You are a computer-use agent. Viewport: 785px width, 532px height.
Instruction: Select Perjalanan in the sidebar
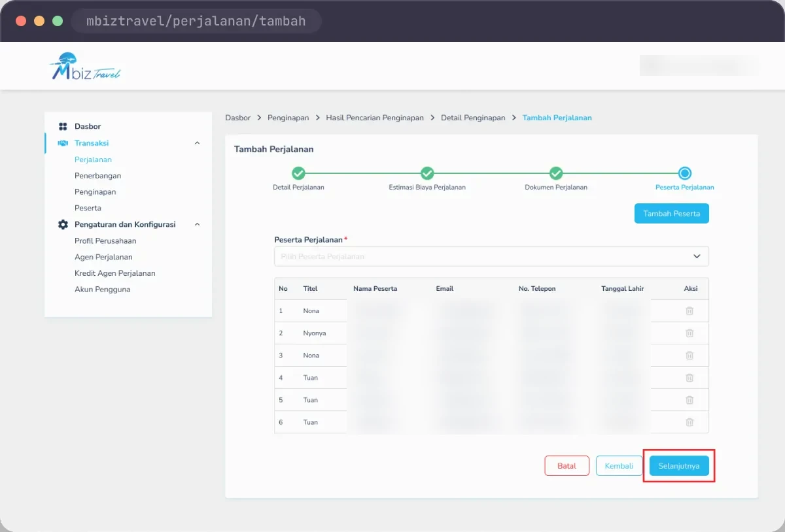93,159
